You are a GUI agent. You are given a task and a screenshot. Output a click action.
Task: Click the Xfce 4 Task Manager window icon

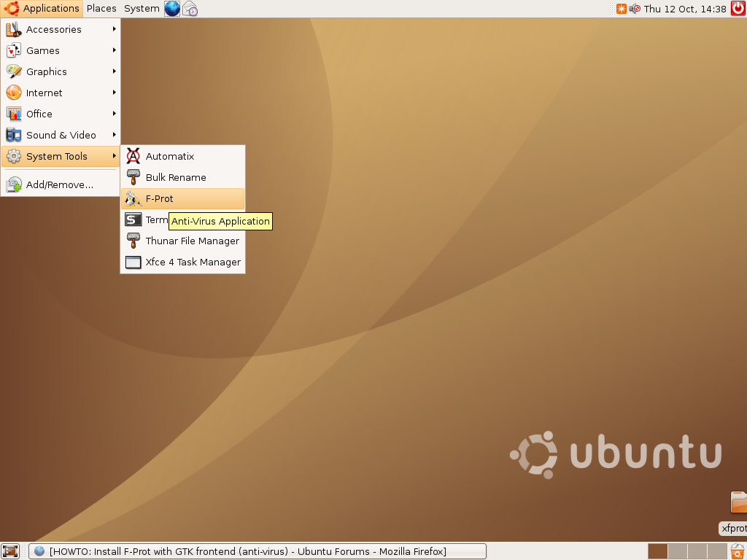pyautogui.click(x=133, y=262)
